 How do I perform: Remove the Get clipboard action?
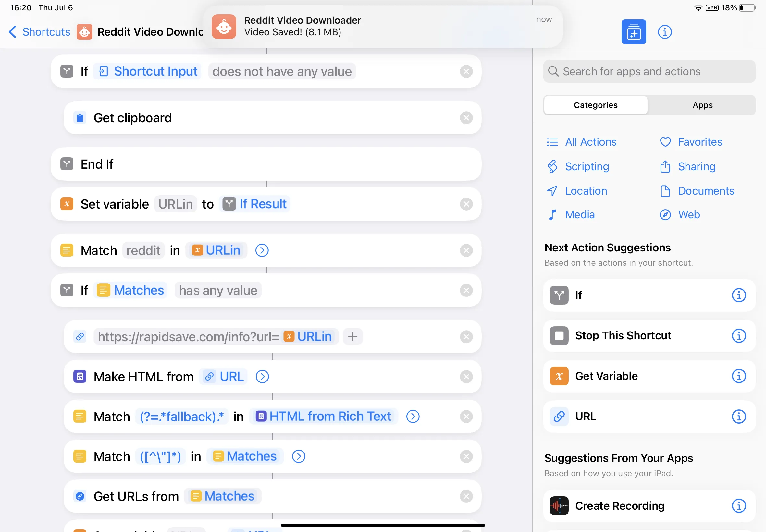click(466, 118)
